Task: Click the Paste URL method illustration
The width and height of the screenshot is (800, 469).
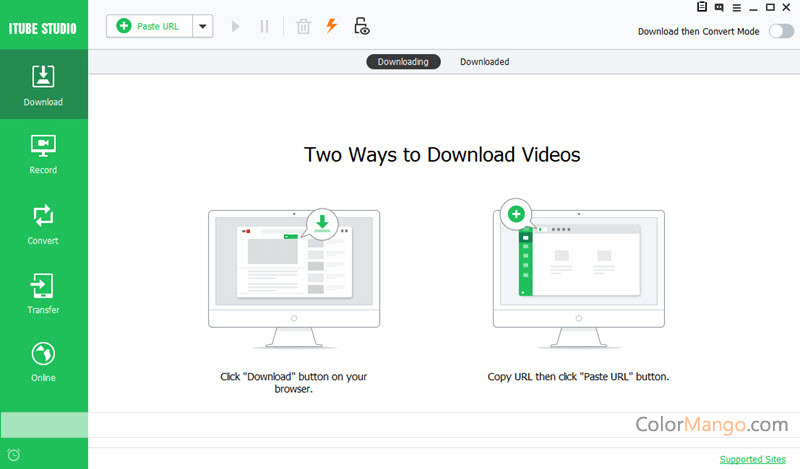Action: pyautogui.click(x=579, y=275)
